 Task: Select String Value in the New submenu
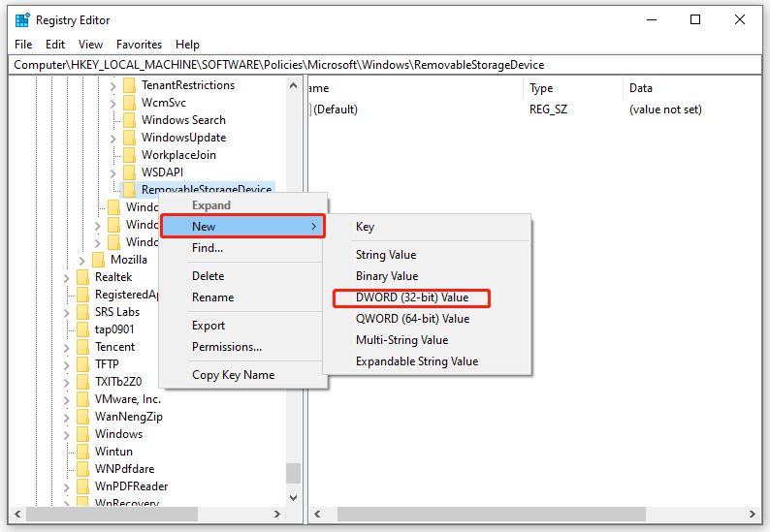pos(428,255)
